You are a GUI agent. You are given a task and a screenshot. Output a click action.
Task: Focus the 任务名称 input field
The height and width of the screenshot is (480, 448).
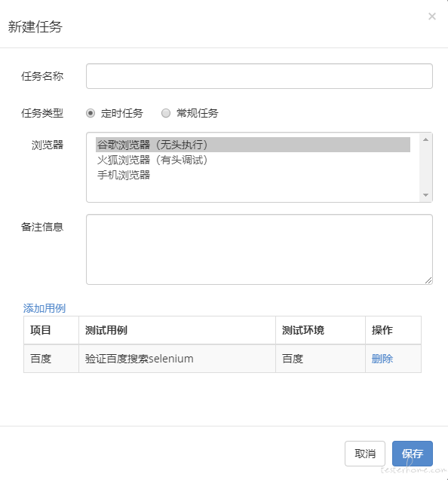point(259,76)
